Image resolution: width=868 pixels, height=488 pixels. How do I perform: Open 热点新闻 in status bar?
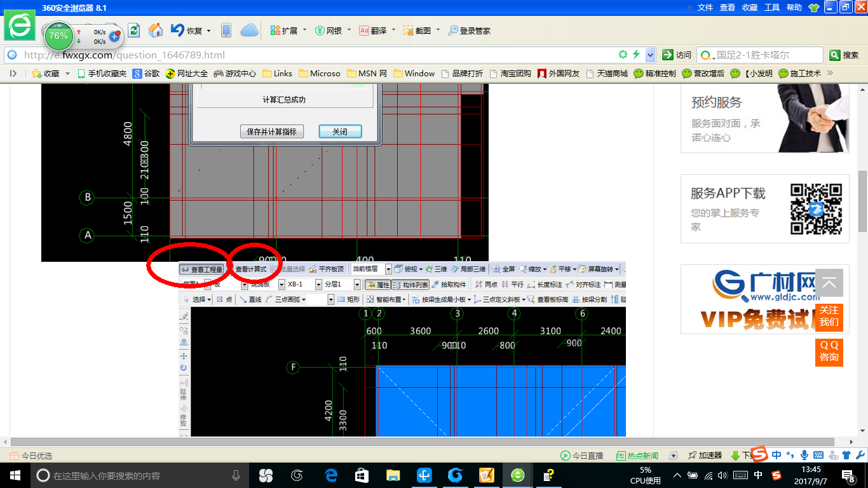pyautogui.click(x=637, y=456)
